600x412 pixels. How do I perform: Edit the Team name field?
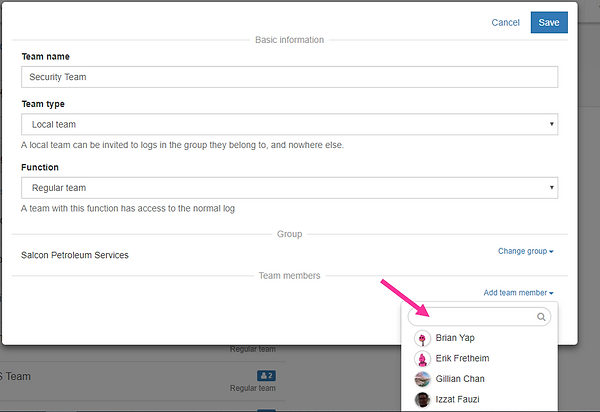290,77
